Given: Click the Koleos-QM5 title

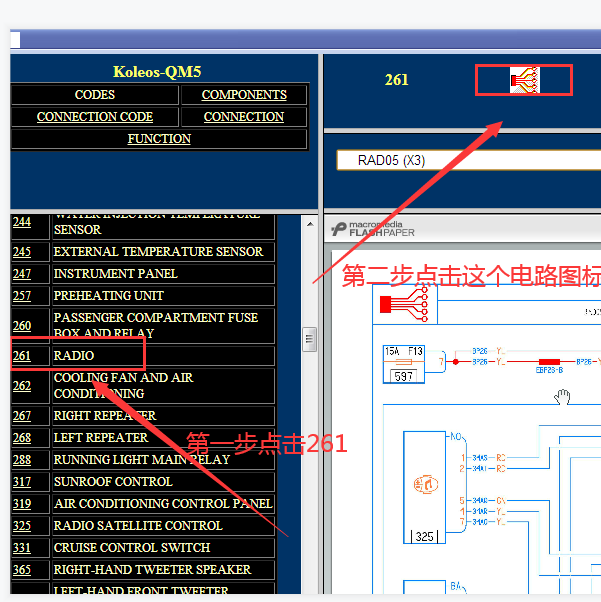Looking at the screenshot, I should pyautogui.click(x=157, y=72).
